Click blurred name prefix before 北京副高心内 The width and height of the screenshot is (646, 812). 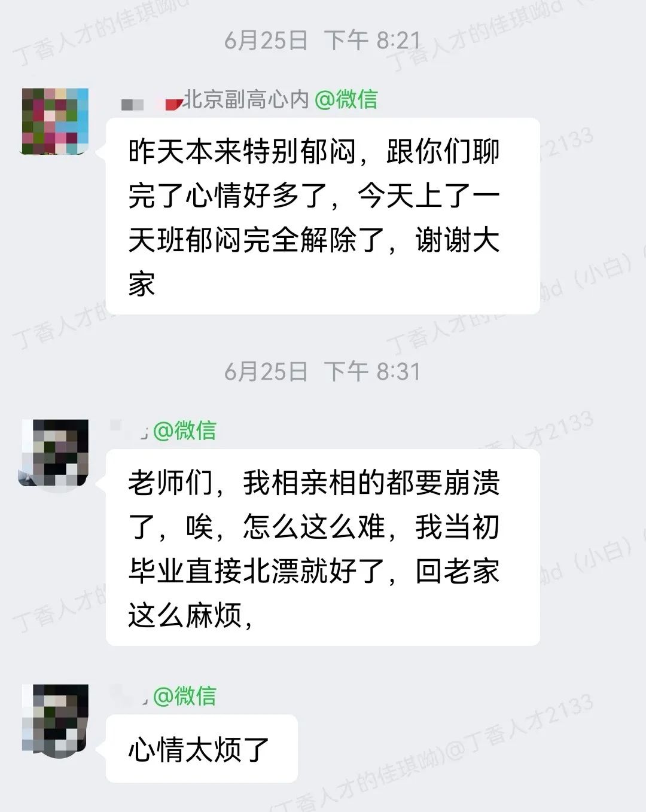coord(151,102)
